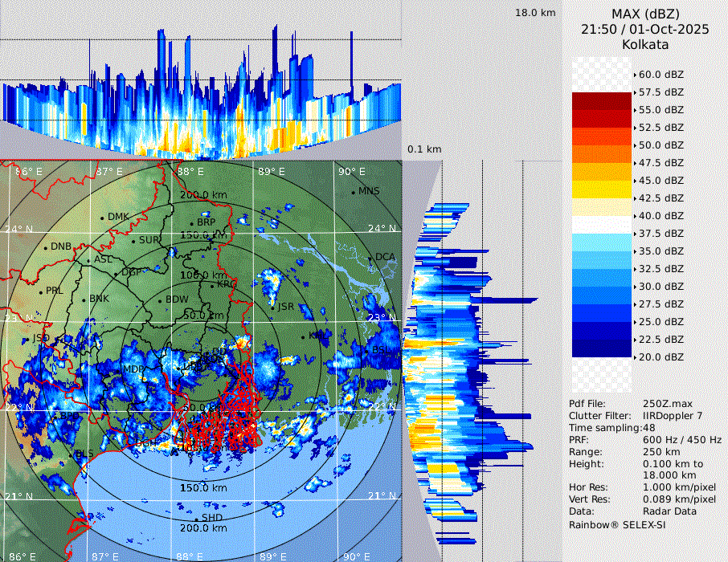Click the BDW station marker dot
This screenshot has height=562, width=728.
click(160, 301)
